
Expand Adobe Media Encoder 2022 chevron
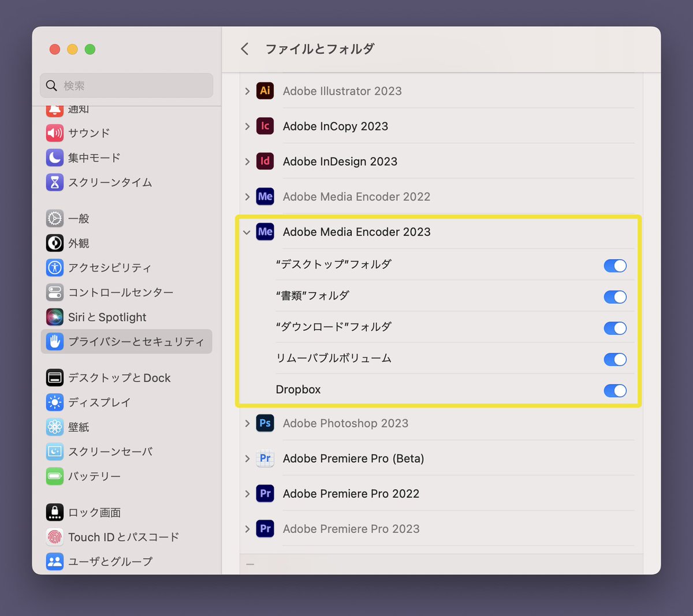point(247,197)
